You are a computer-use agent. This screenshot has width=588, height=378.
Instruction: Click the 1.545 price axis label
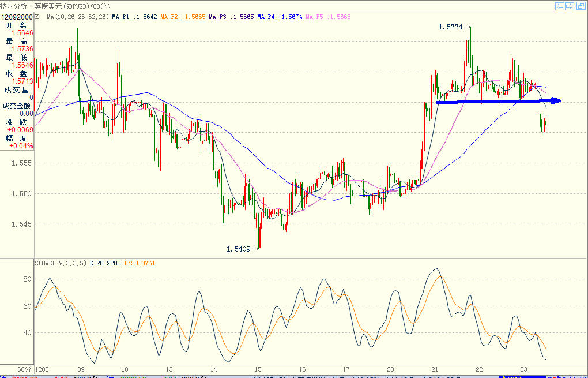pos(21,224)
